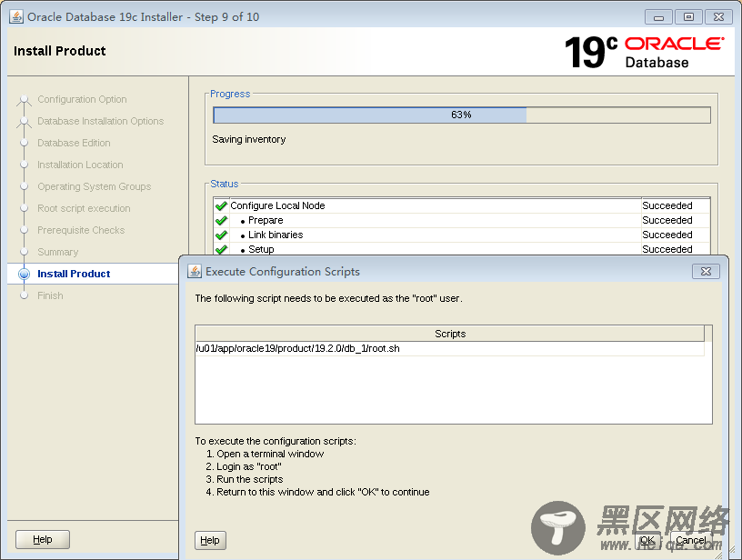
Task: Select the Summary step
Action: tap(57, 252)
